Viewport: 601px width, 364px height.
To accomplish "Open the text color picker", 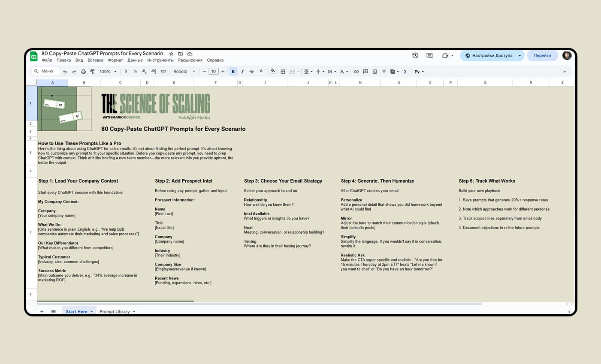I will [x=261, y=72].
